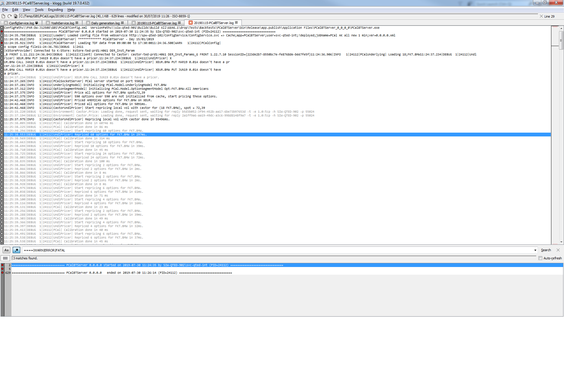Click the main log vertical scrollbar thumb

[561, 40]
